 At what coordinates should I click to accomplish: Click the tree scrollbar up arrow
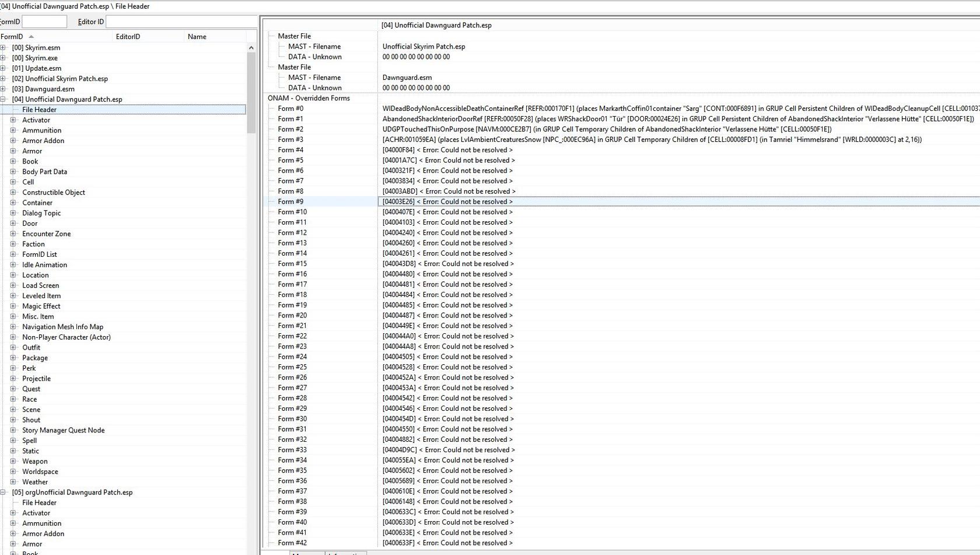coord(251,48)
